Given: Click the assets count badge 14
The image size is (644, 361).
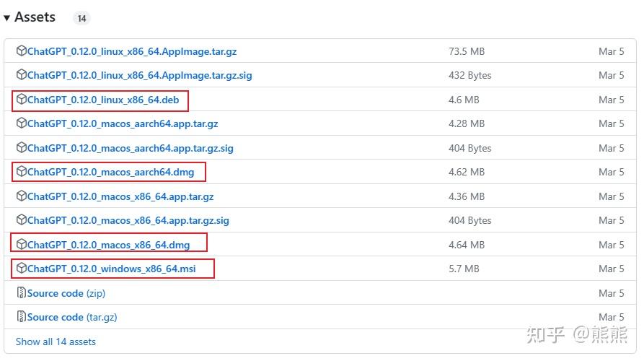Looking at the screenshot, I should tap(81, 18).
